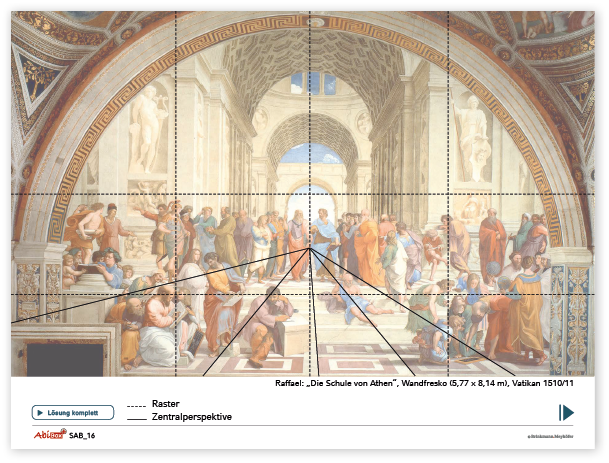Click the solid line legend sample
Viewport: 609px width, 463px height.
click(x=136, y=419)
